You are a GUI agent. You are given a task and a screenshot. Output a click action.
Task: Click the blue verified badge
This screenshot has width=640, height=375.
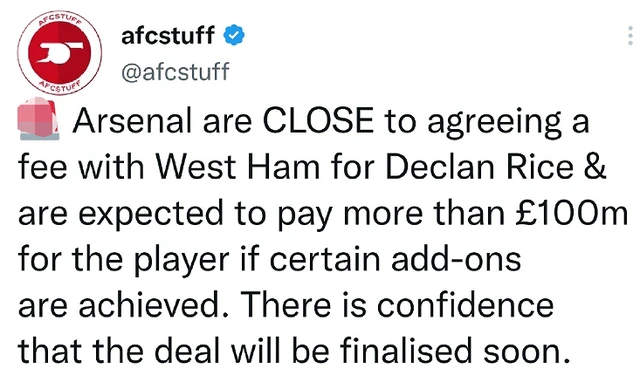(234, 35)
